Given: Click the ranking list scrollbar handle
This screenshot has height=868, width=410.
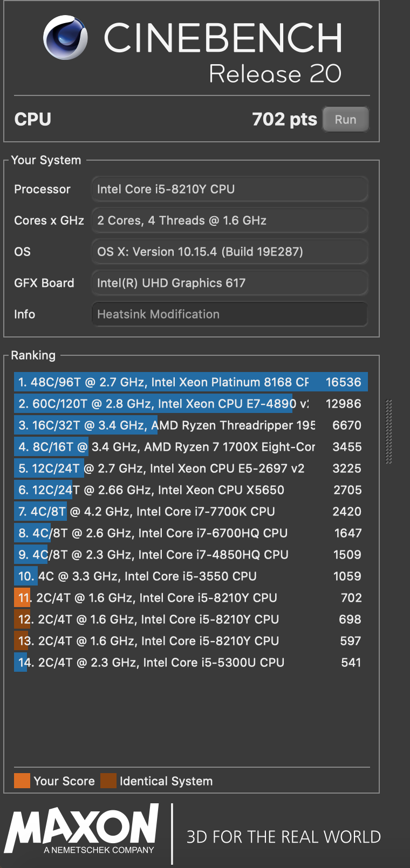Looking at the screenshot, I should pos(389,431).
